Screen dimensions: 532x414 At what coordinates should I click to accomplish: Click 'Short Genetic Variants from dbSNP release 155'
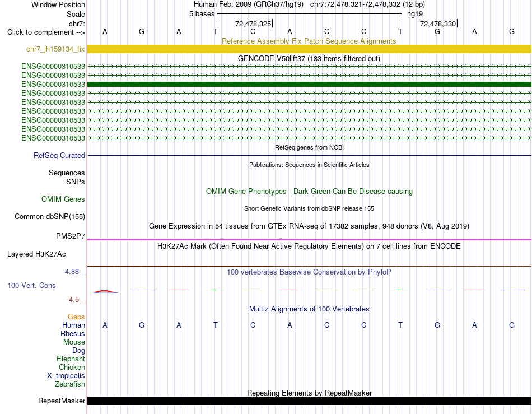[309, 209]
